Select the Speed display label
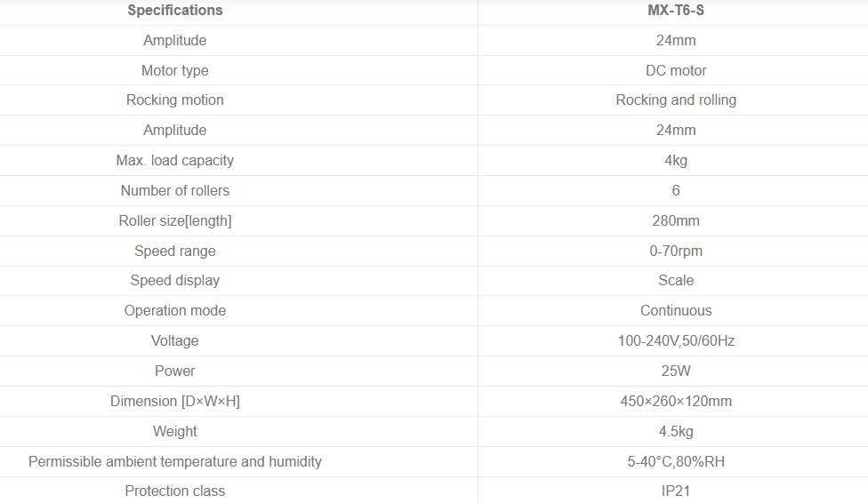The image size is (868, 503). pyautogui.click(x=175, y=281)
